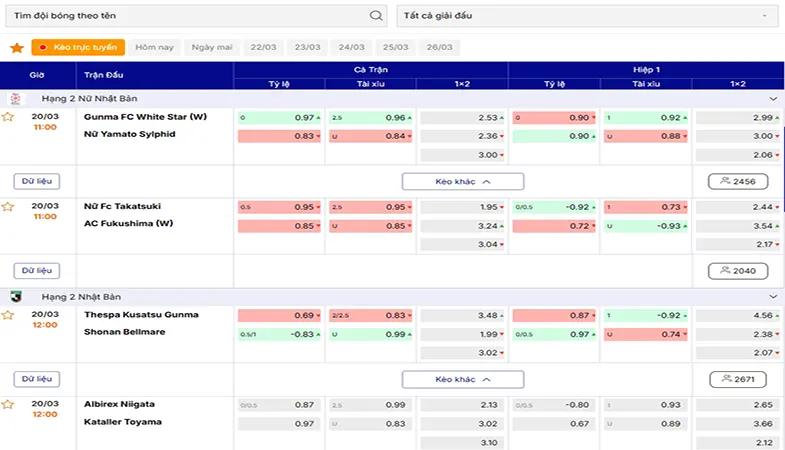Image resolution: width=785 pixels, height=450 pixels.
Task: Select Thespa Kusatsu full-match handicap odds 0.69
Action: pyautogui.click(x=279, y=315)
